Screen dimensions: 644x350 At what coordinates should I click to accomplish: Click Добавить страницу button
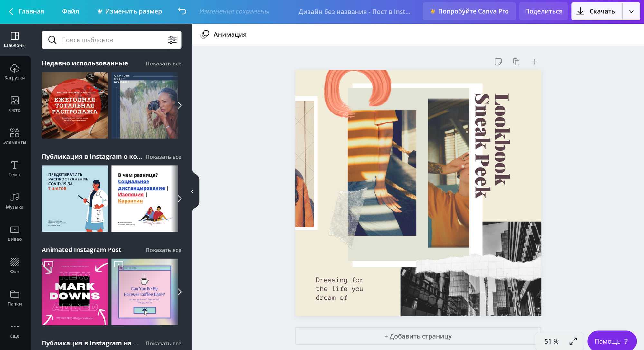tap(418, 336)
